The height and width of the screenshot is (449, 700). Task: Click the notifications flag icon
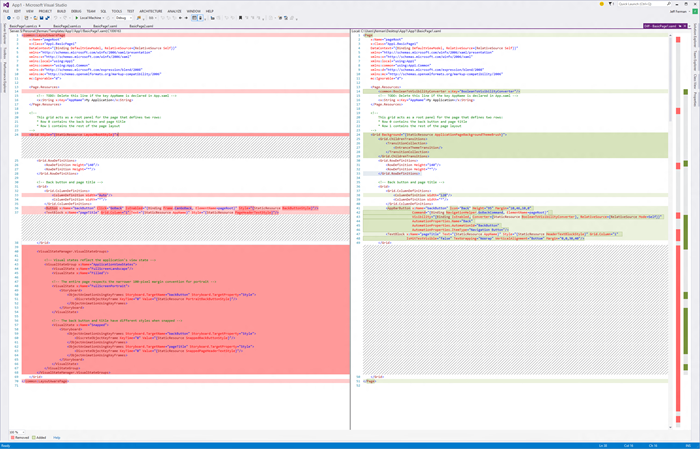pyautogui.click(x=611, y=4)
